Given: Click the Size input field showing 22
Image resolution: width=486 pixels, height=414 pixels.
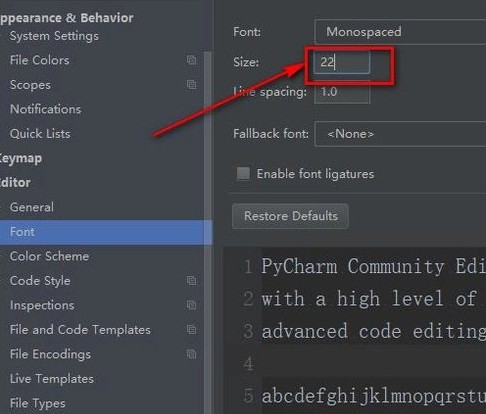Looking at the screenshot, I should click(342, 62).
